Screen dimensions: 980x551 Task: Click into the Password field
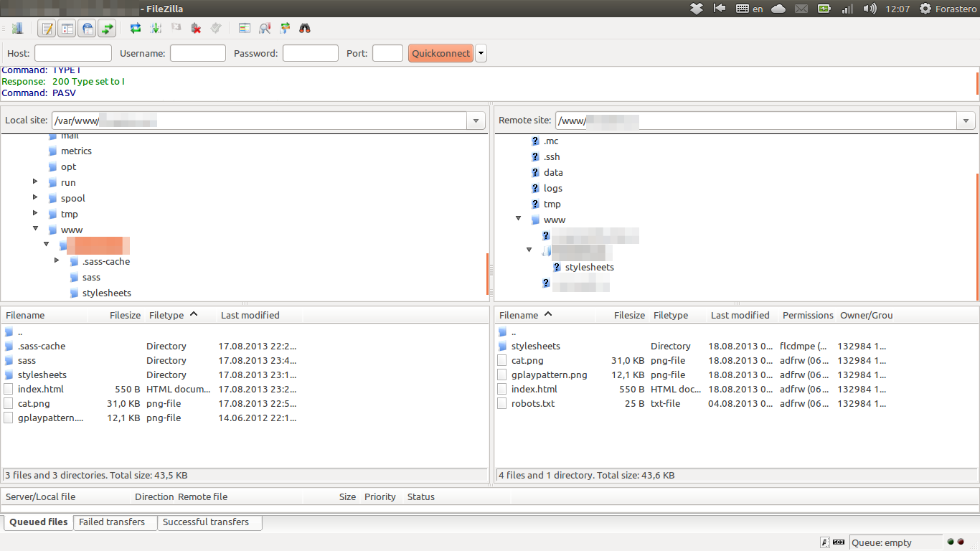pyautogui.click(x=311, y=53)
